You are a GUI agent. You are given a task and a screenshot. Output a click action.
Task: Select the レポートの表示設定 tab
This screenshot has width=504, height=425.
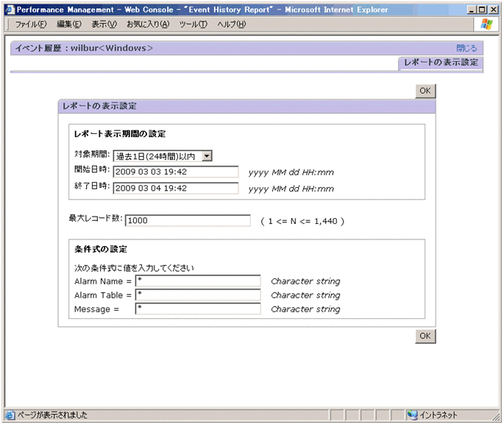tap(441, 63)
